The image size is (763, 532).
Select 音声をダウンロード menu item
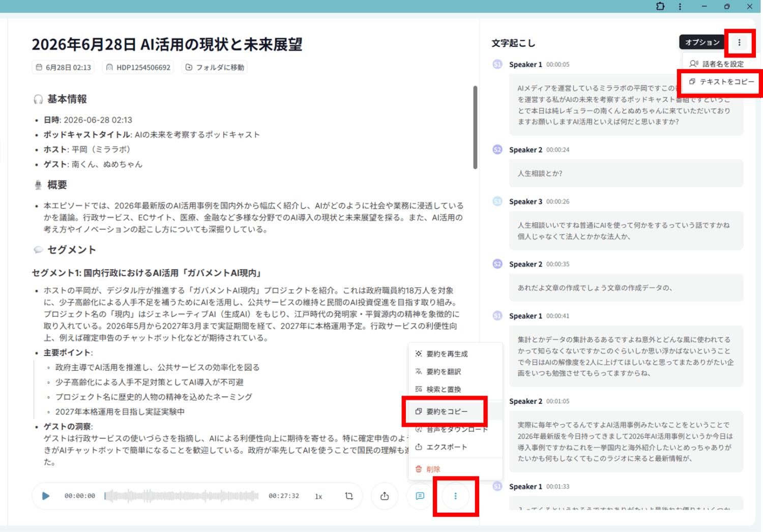click(x=455, y=429)
